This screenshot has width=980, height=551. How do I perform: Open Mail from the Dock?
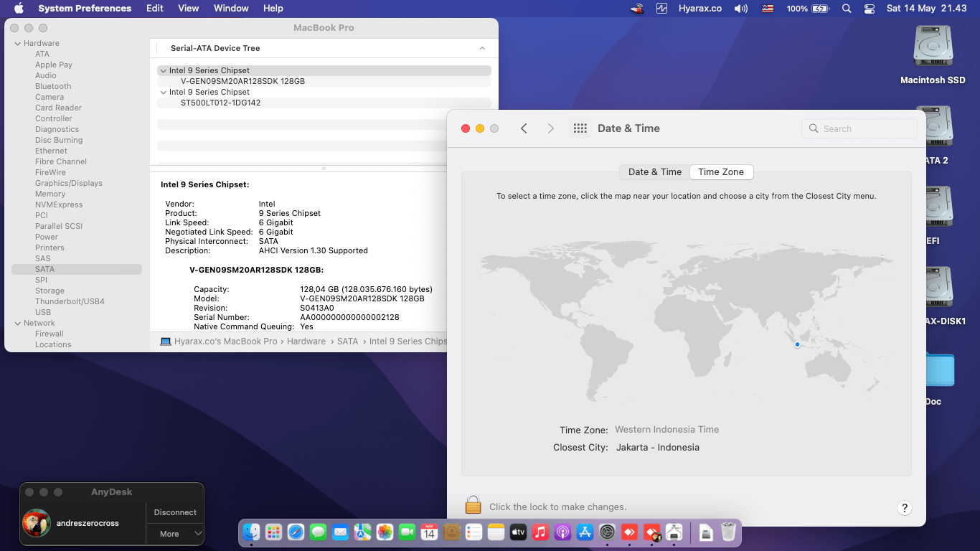pyautogui.click(x=340, y=532)
